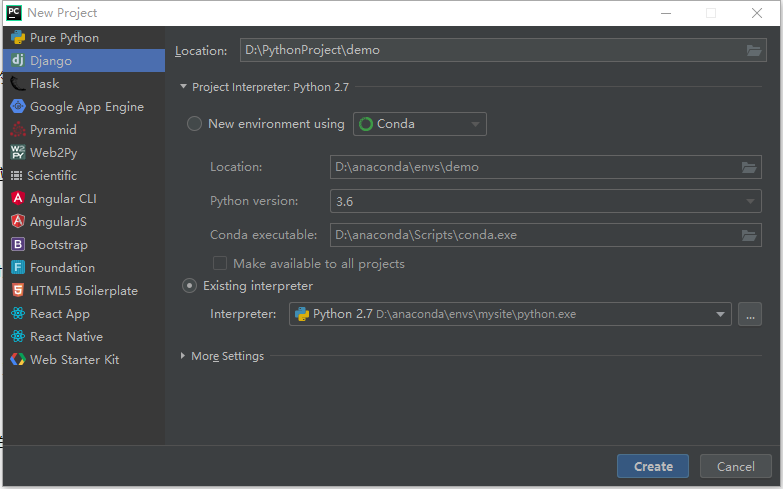Choose Bootstrap project type

coord(84,244)
